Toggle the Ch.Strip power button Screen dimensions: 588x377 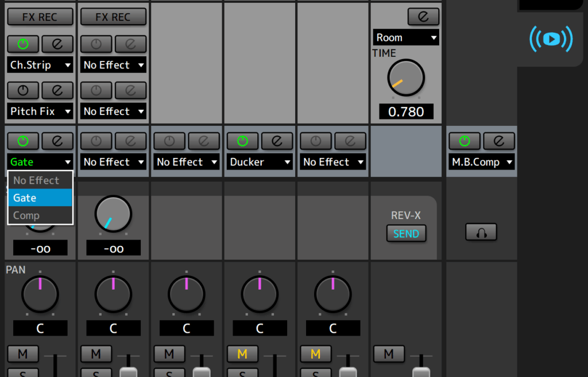click(x=23, y=44)
